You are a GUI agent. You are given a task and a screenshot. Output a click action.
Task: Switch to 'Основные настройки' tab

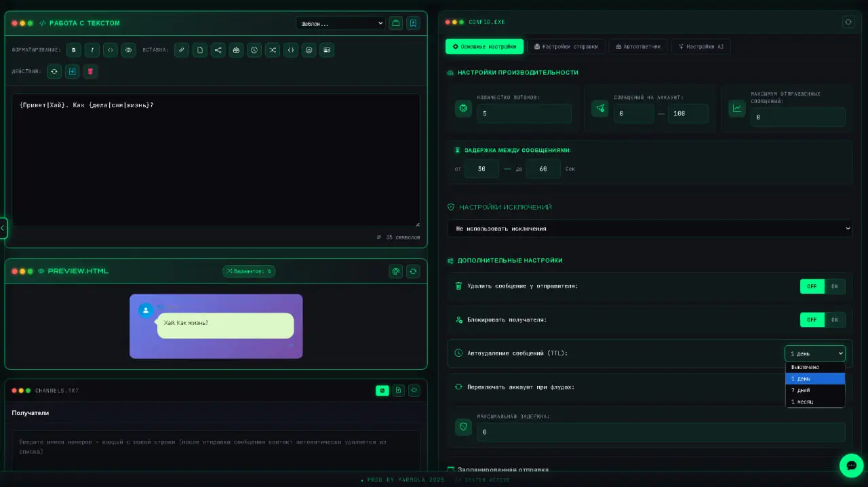(x=484, y=46)
